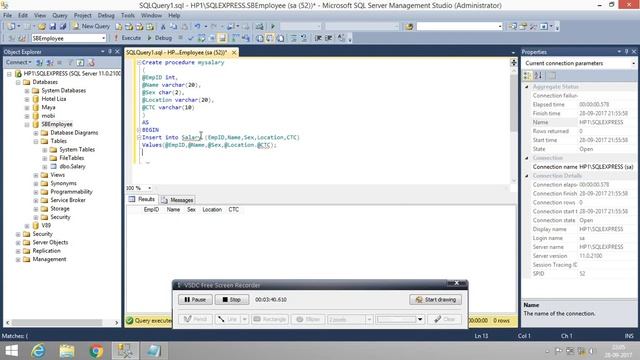This screenshot has width=640, height=360.
Task: Select the Server Objects folder
Action: (50, 242)
